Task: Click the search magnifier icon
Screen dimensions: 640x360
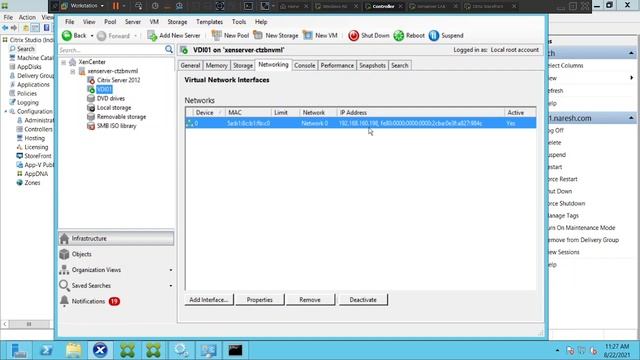Action: pyautogui.click(x=169, y=49)
